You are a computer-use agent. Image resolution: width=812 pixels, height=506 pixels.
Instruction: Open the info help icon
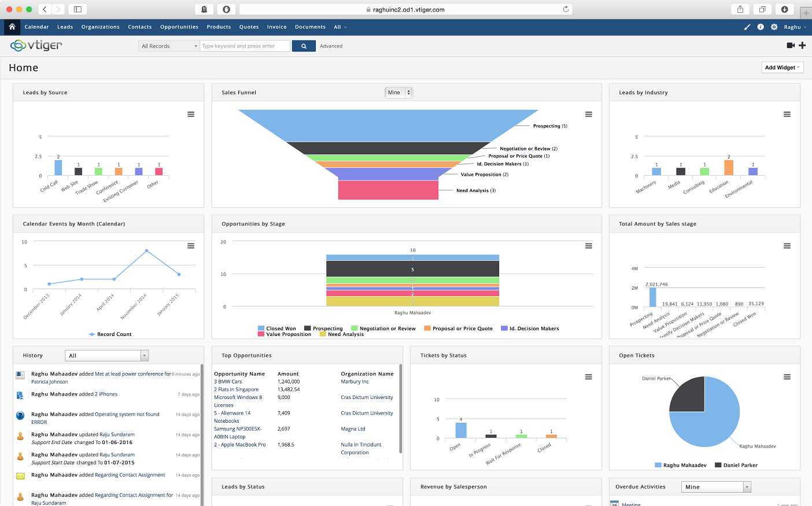761,27
